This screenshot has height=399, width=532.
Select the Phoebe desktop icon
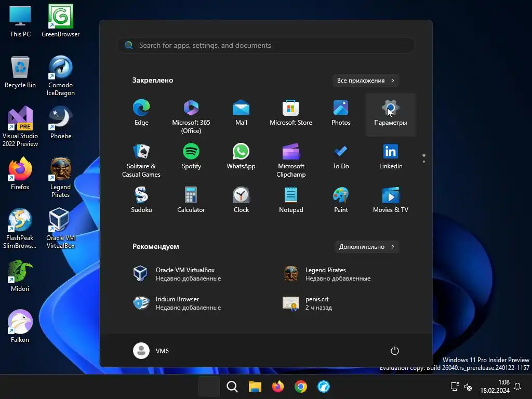coord(60,123)
